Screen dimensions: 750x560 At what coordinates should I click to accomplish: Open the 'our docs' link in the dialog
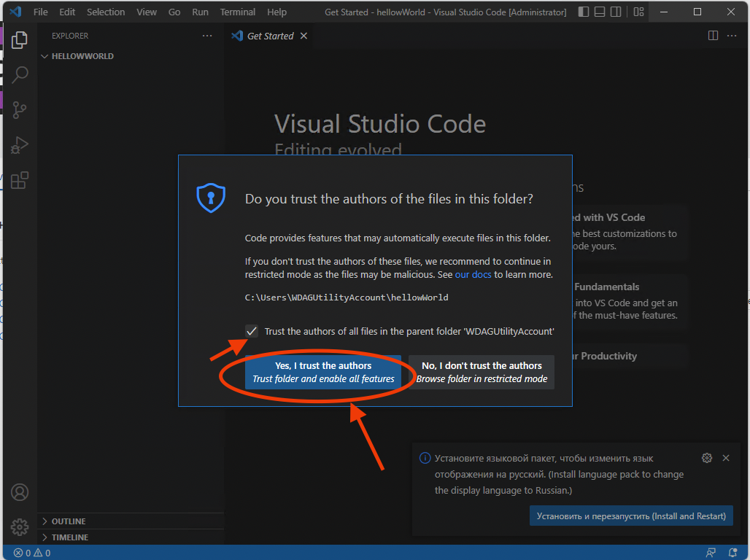click(x=473, y=274)
